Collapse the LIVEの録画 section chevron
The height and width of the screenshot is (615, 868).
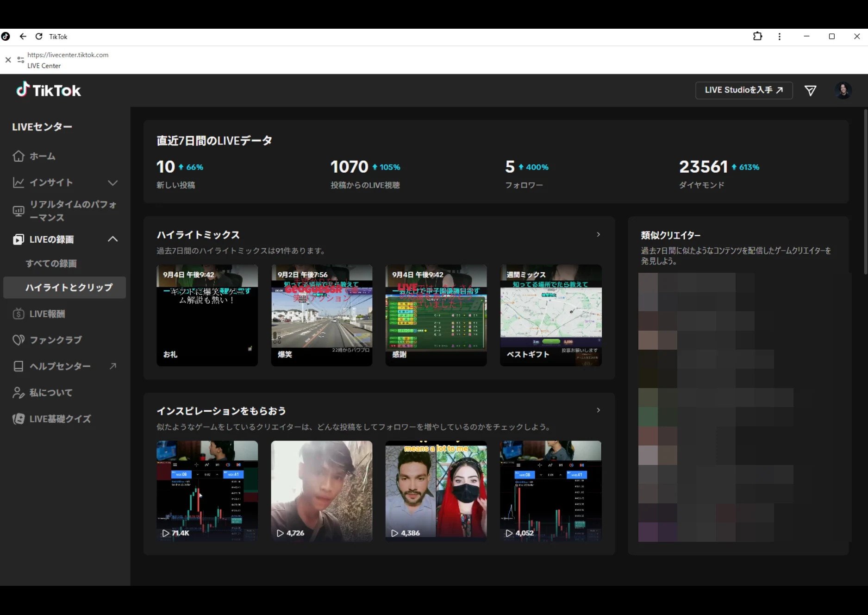[112, 239]
